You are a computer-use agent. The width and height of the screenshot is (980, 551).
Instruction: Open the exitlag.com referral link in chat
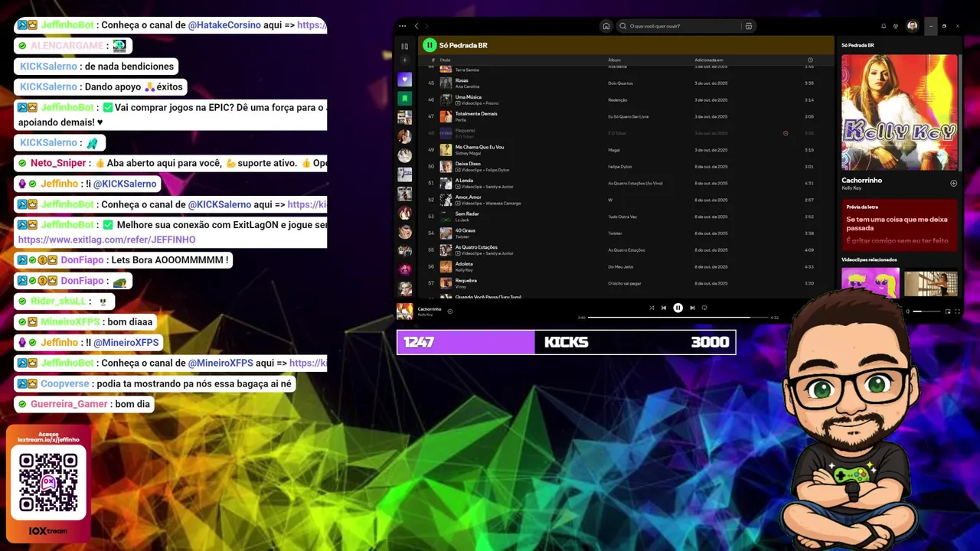click(x=106, y=240)
